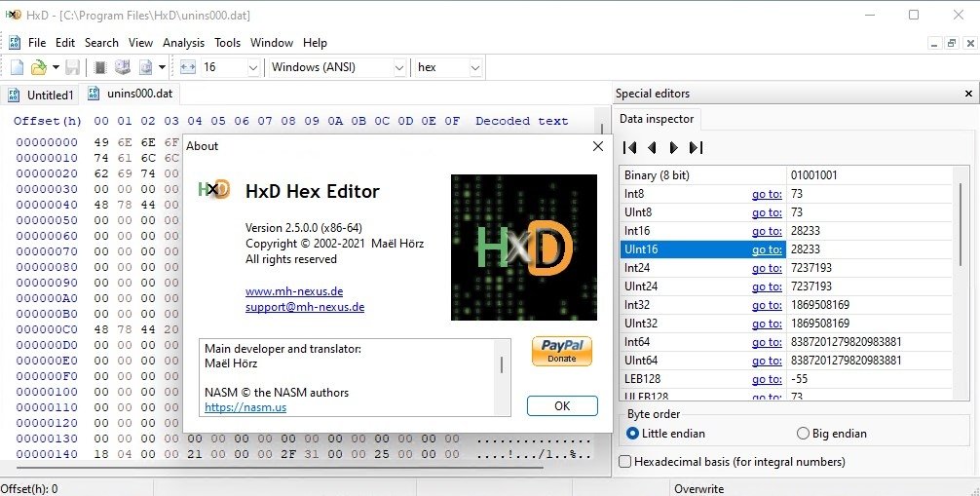The image size is (980, 496).
Task: Click the greyed-out Save floppy icon
Action: click(72, 67)
